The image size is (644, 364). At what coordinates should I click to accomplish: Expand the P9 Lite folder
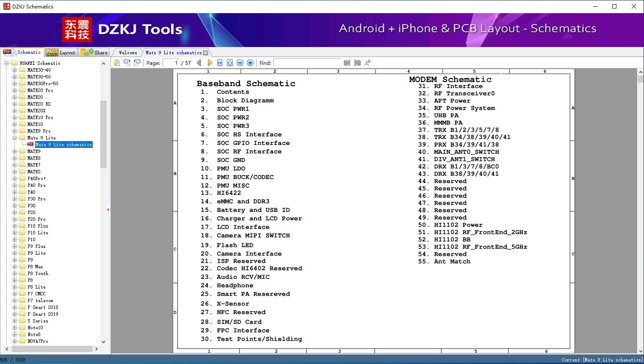pos(14,253)
